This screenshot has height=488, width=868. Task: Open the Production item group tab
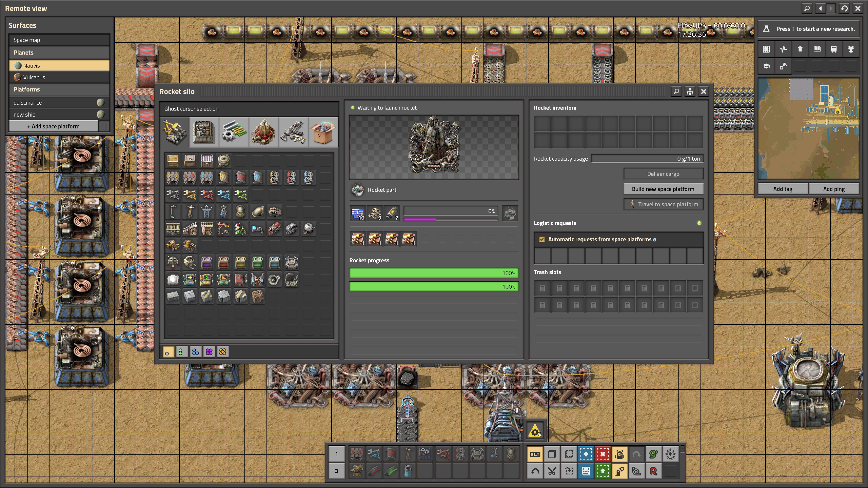pyautogui.click(x=204, y=132)
